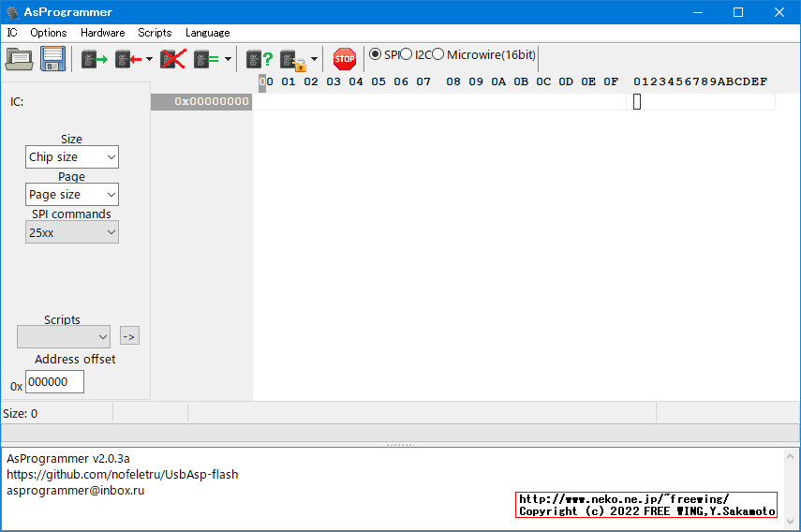
Task: Click the unprotect chip lock icon
Action: click(x=293, y=60)
